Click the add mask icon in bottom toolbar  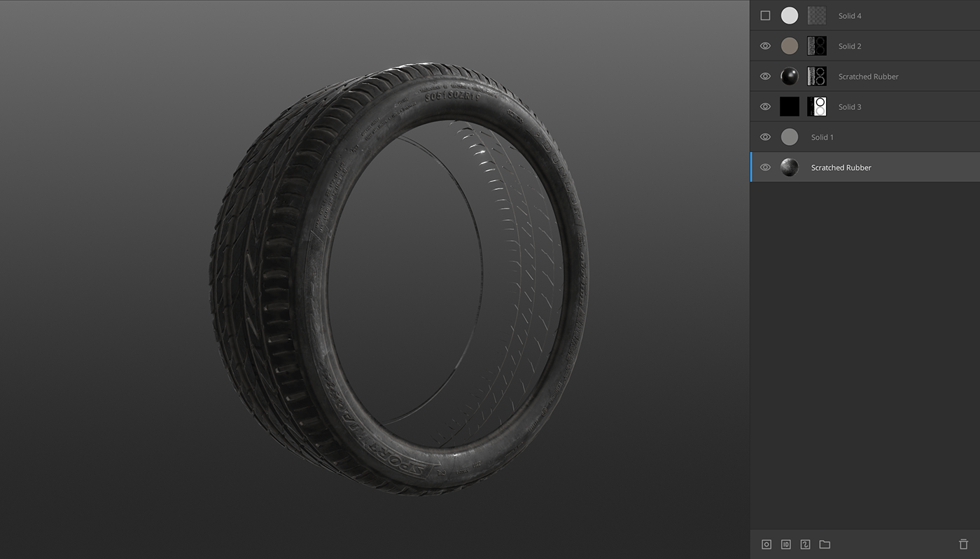(x=766, y=544)
